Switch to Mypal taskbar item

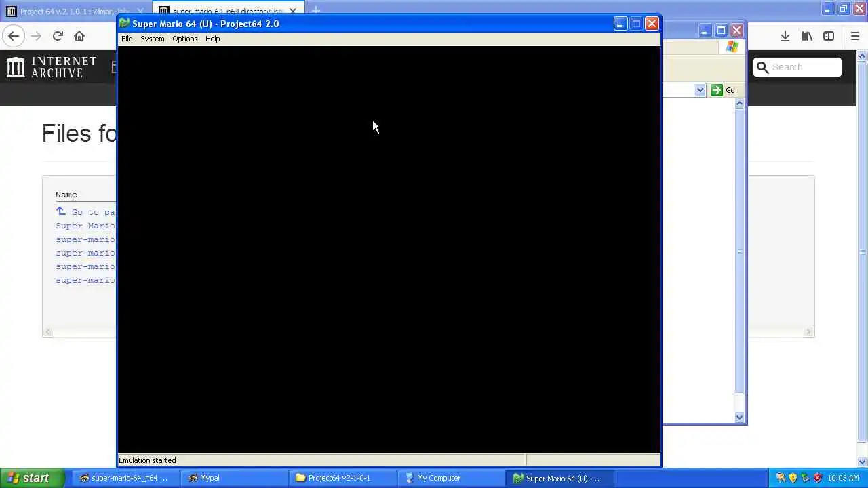pyautogui.click(x=234, y=478)
